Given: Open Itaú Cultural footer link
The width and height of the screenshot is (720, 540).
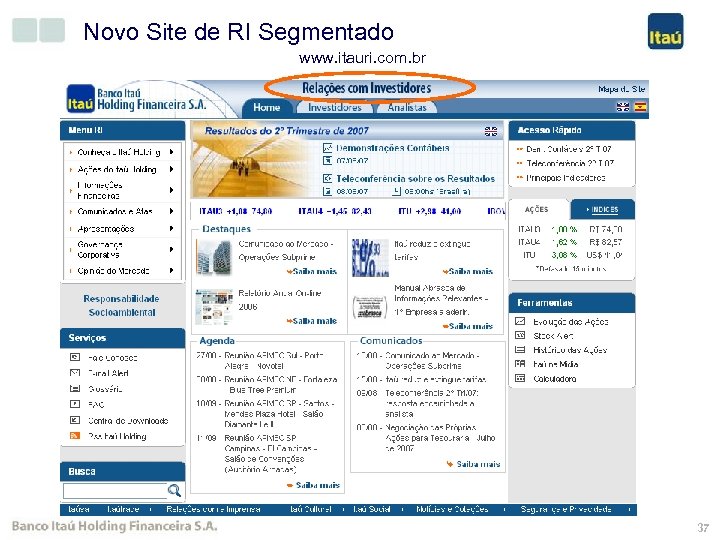Looking at the screenshot, I should coord(311,509).
